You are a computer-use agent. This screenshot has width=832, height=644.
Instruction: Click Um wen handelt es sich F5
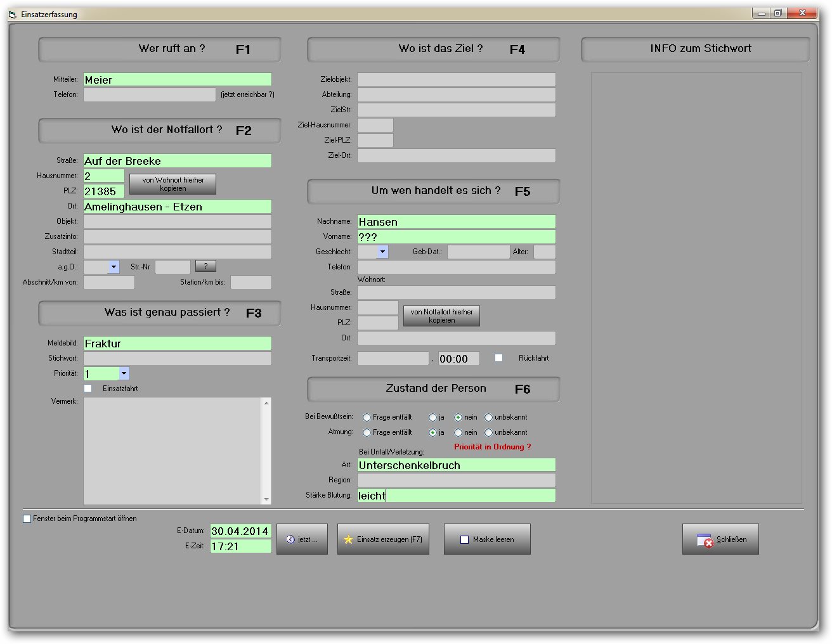[434, 191]
